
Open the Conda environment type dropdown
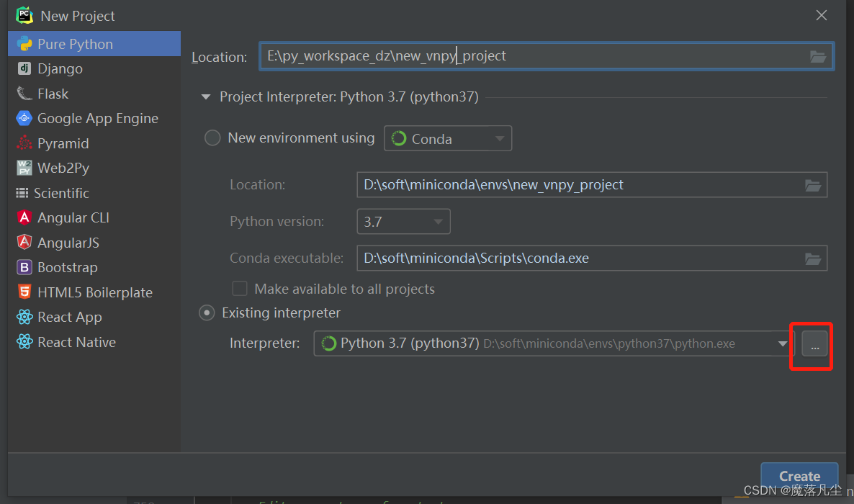448,139
